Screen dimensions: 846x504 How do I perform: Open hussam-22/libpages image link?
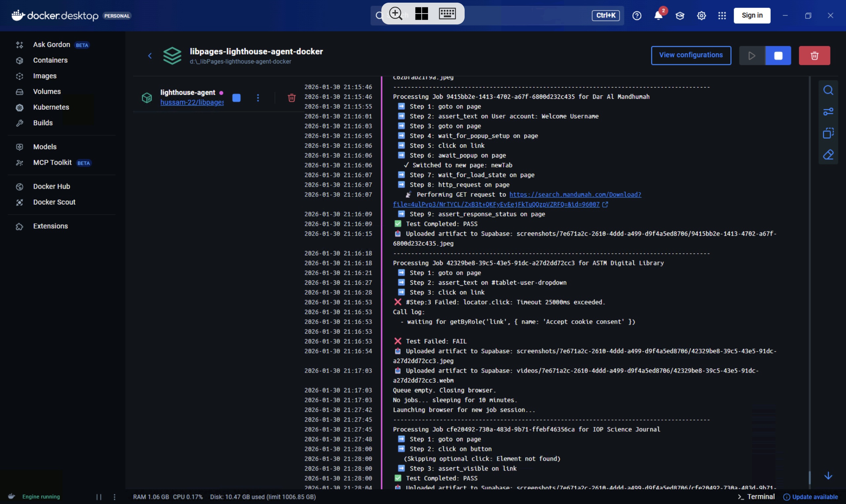(192, 103)
